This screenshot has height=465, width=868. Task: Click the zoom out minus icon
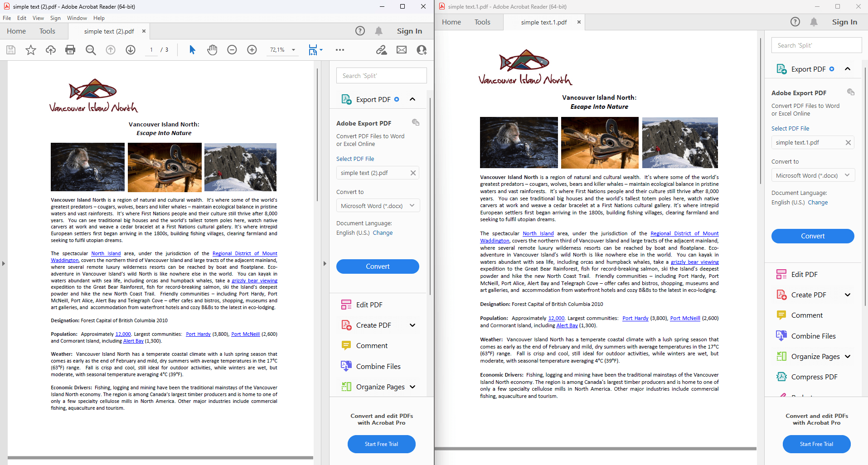pos(232,50)
